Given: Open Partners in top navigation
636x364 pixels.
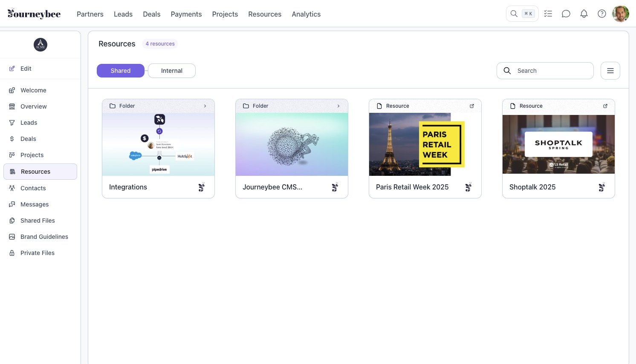Looking at the screenshot, I should click(90, 14).
